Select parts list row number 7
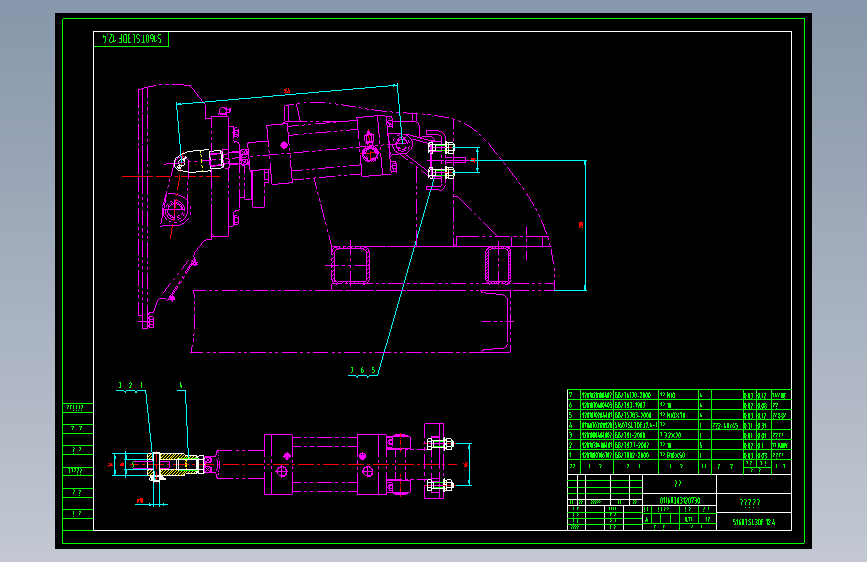Screen dimensions: 867x562 (679, 395)
